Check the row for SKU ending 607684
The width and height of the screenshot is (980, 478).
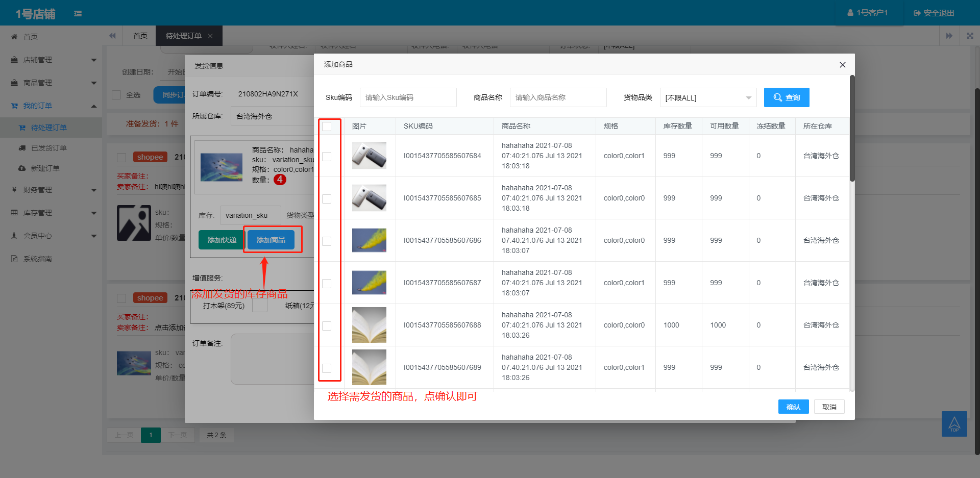327,156
